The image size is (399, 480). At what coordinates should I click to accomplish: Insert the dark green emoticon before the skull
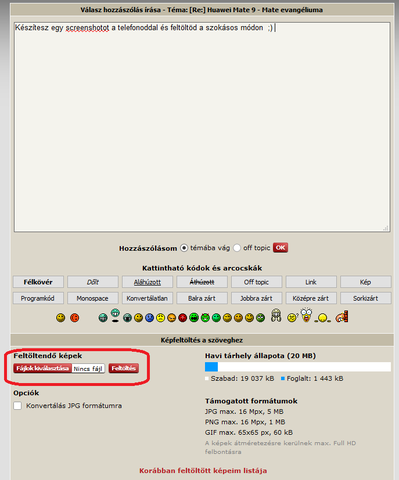tap(260, 318)
